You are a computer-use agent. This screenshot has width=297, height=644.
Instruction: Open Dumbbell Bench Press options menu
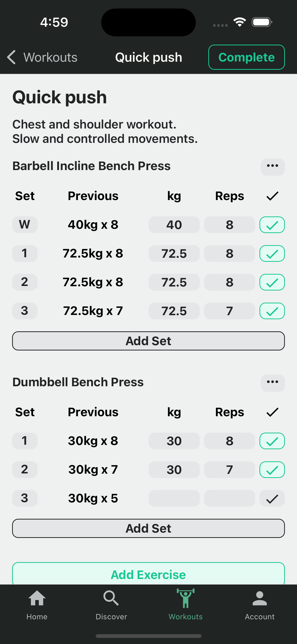273,382
